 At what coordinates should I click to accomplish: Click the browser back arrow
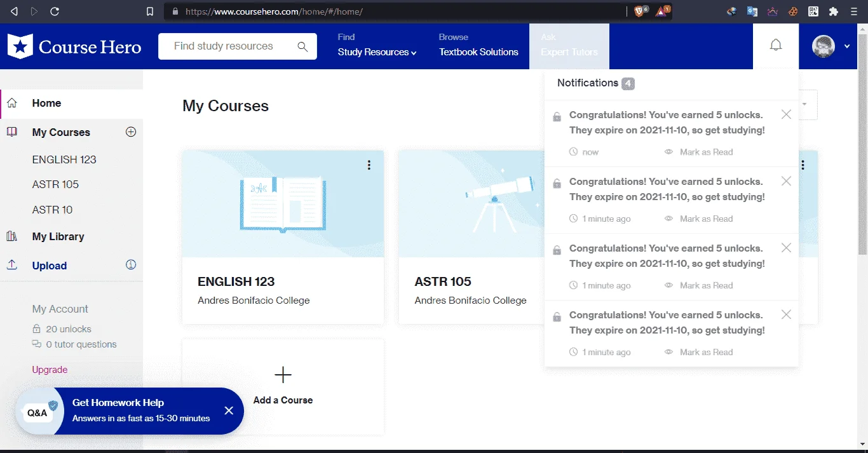(x=14, y=11)
